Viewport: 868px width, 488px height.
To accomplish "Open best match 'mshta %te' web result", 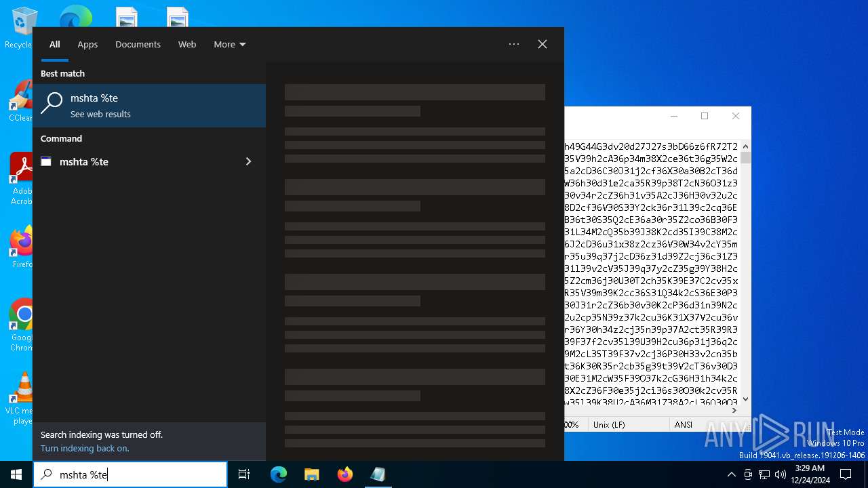I will click(x=149, y=106).
